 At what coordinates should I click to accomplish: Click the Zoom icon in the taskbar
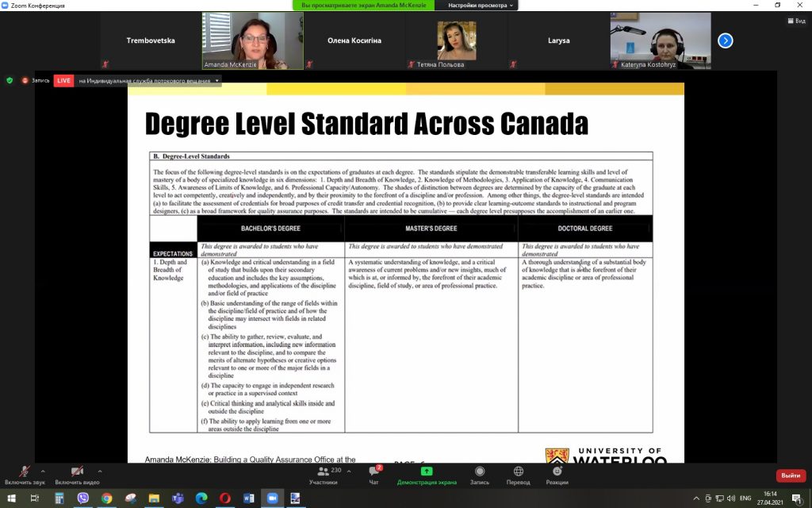point(273,498)
